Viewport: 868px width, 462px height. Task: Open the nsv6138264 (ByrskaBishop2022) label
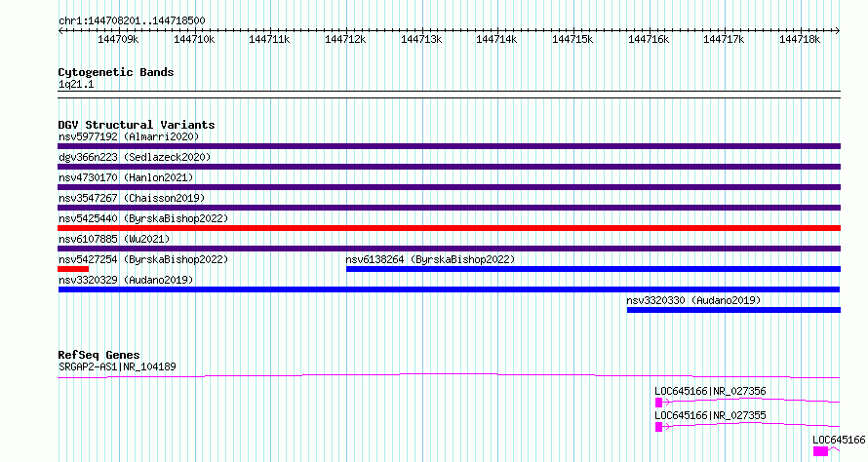tap(430, 259)
